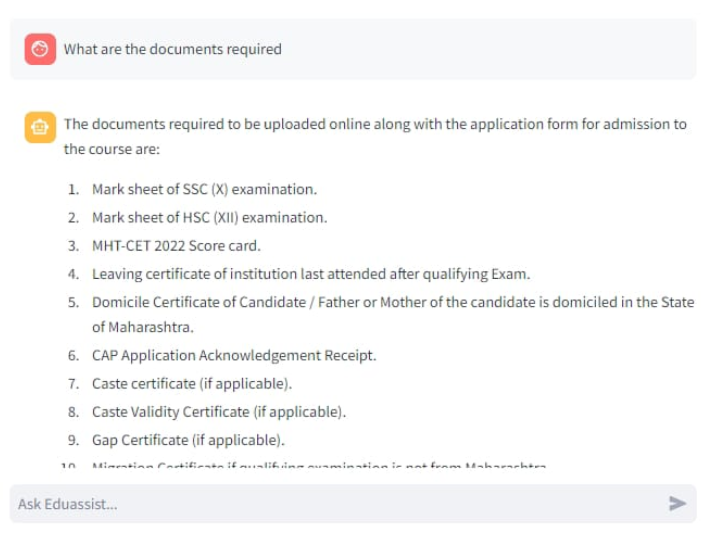The height and width of the screenshot is (547, 728).
Task: Click the list number 1 marker
Action: click(73, 189)
